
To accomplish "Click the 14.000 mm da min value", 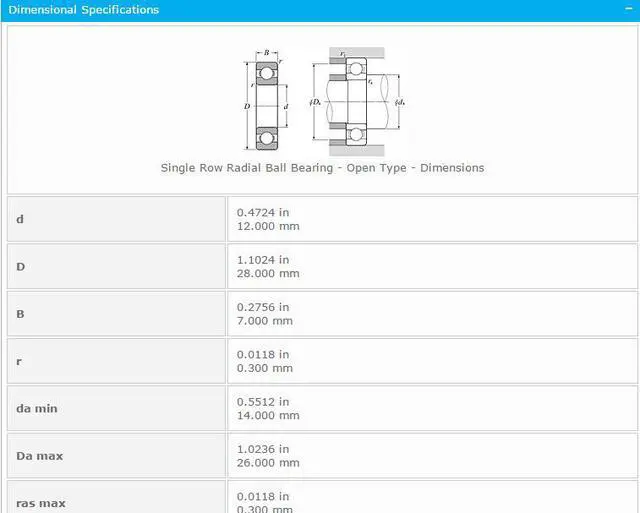I will 267,415.
